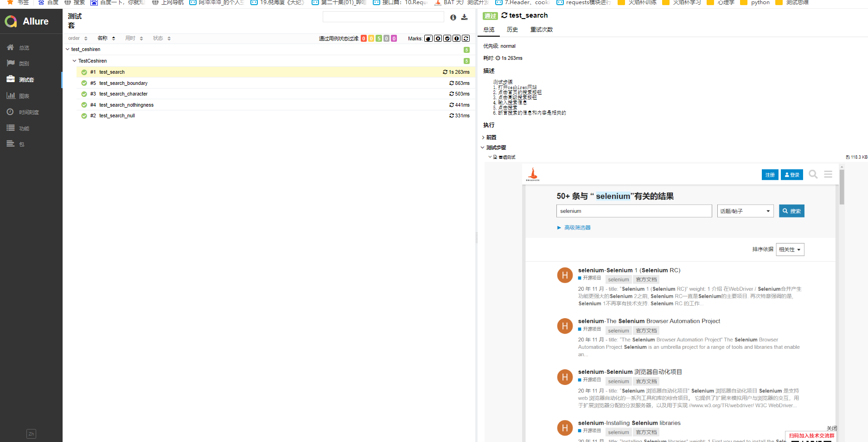Open the hamburger menu in the attached screenshot
Viewport: 868px width, 442px height.
[828, 174]
